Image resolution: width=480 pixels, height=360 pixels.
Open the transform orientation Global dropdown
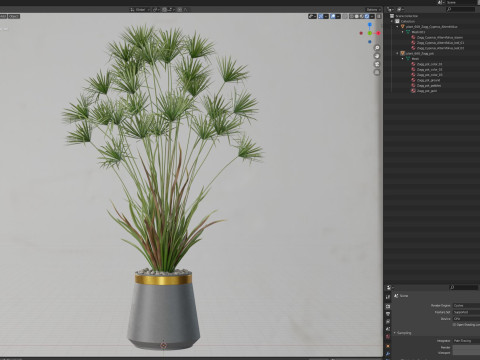[140, 10]
